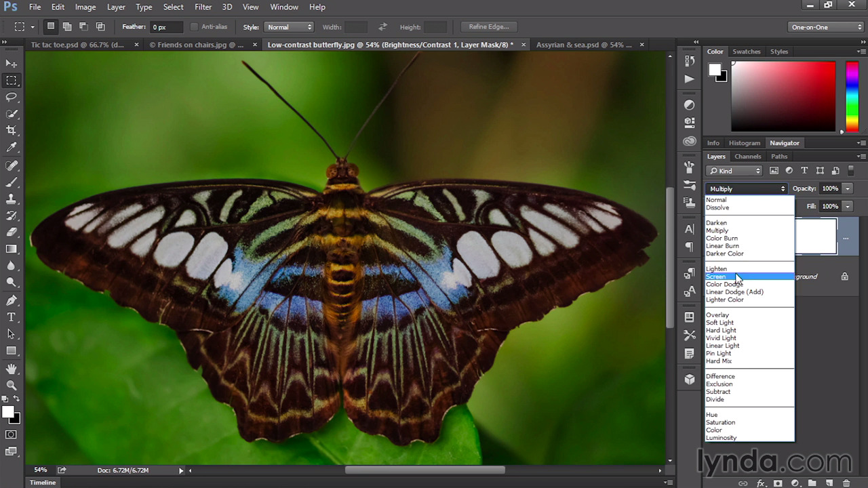This screenshot has height=488, width=868.
Task: Open the Filter menu
Action: (203, 7)
